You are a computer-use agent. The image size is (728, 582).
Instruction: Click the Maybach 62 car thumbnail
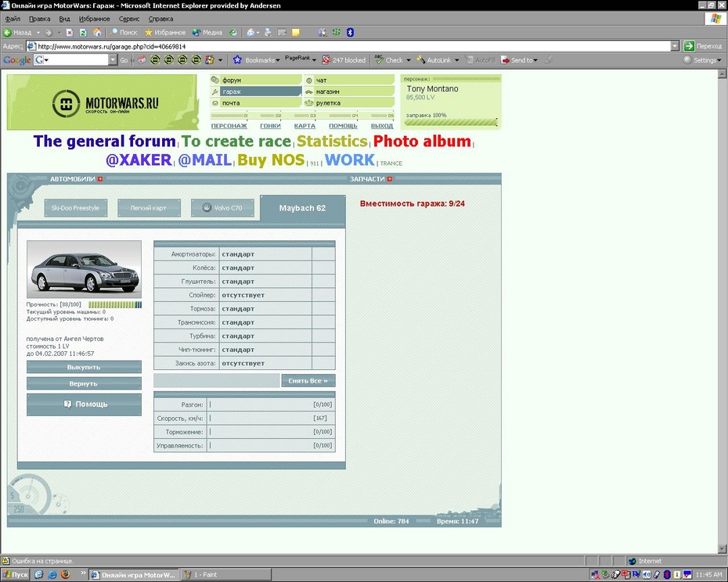click(x=84, y=269)
